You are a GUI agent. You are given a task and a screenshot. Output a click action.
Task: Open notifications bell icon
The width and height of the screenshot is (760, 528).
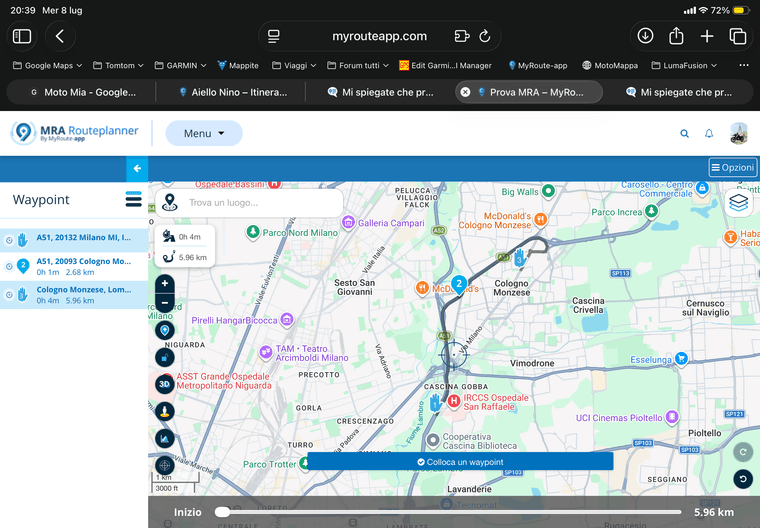point(709,133)
